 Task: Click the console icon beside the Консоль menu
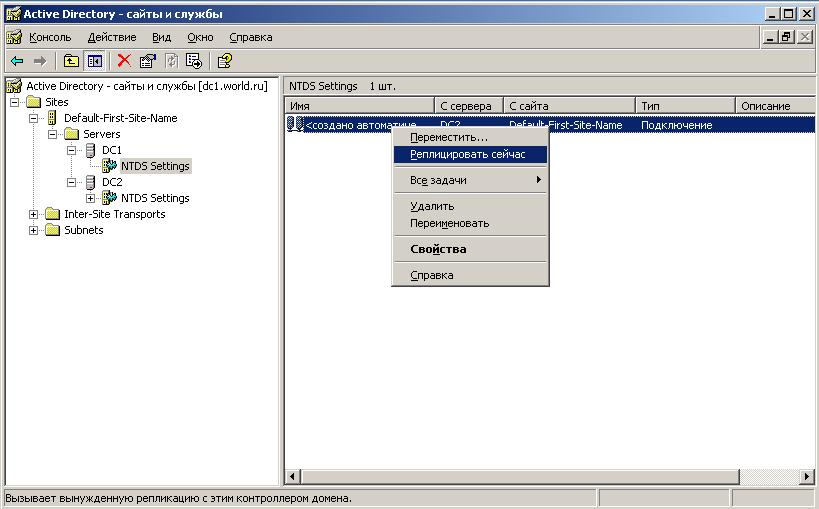(x=14, y=37)
